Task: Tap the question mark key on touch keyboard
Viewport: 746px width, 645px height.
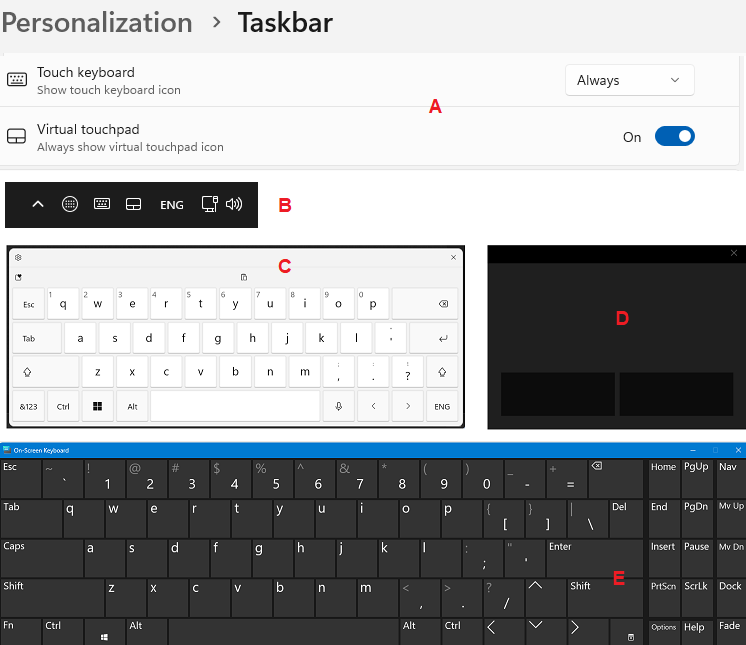Action: tap(408, 372)
